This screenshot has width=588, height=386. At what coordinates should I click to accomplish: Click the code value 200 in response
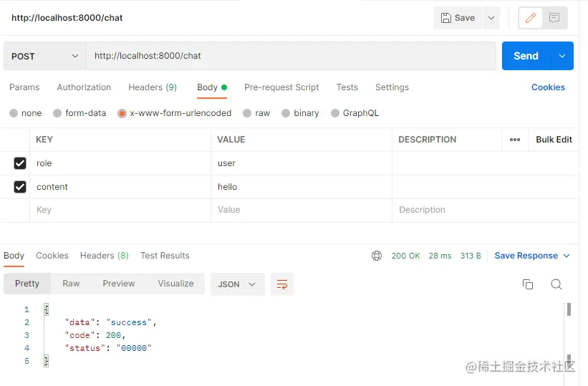tap(113, 335)
